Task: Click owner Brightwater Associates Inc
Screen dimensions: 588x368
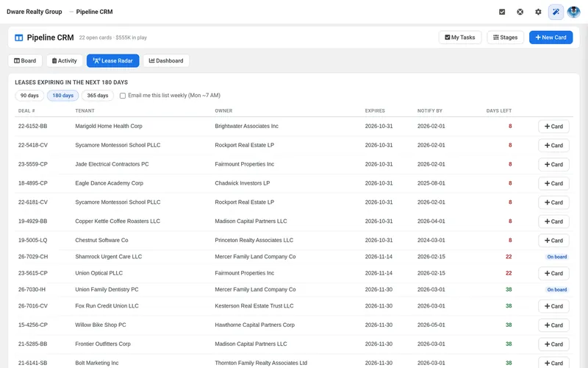Action: pos(246,126)
